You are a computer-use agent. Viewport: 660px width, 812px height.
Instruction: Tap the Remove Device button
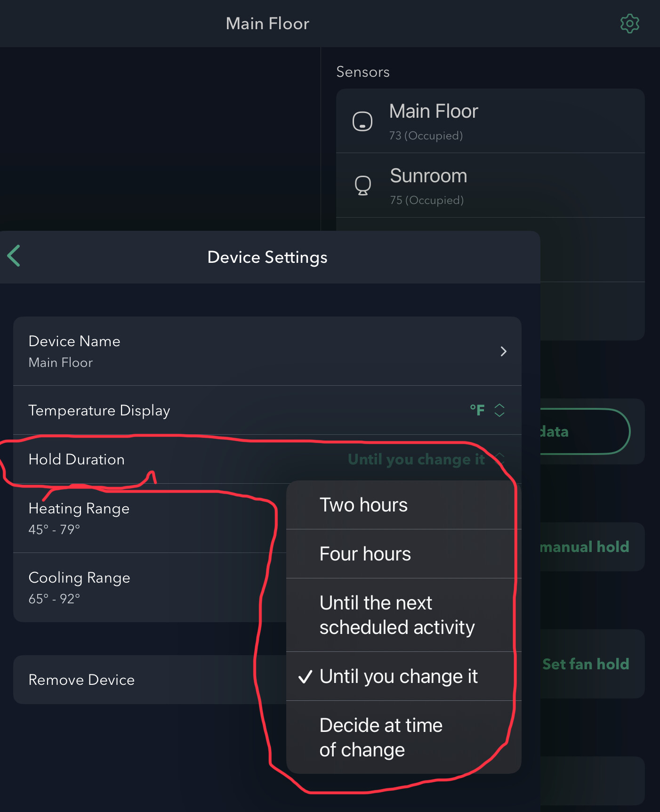pos(82,680)
